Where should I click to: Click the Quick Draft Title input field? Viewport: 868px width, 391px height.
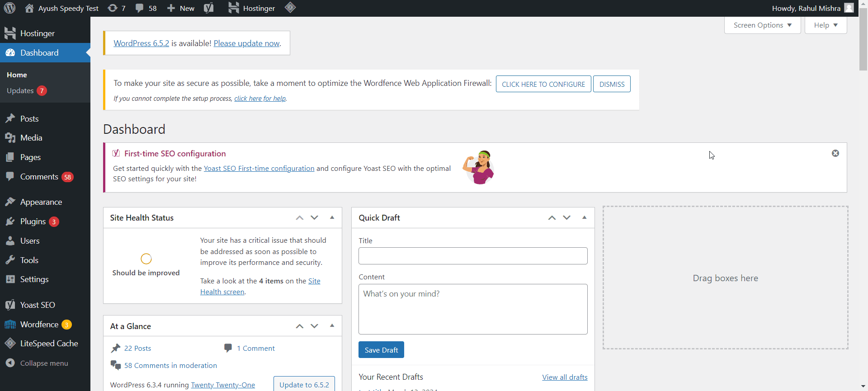[x=473, y=256]
